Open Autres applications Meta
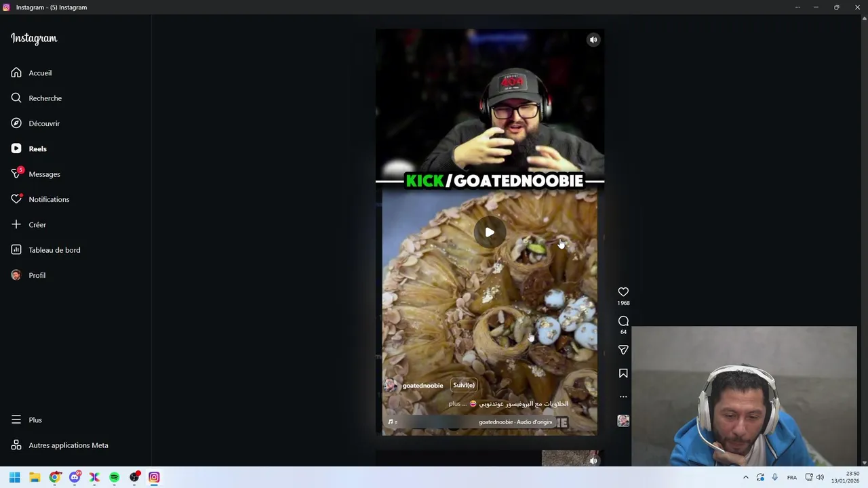Screen dimensions: 868x488 [x=60, y=445]
